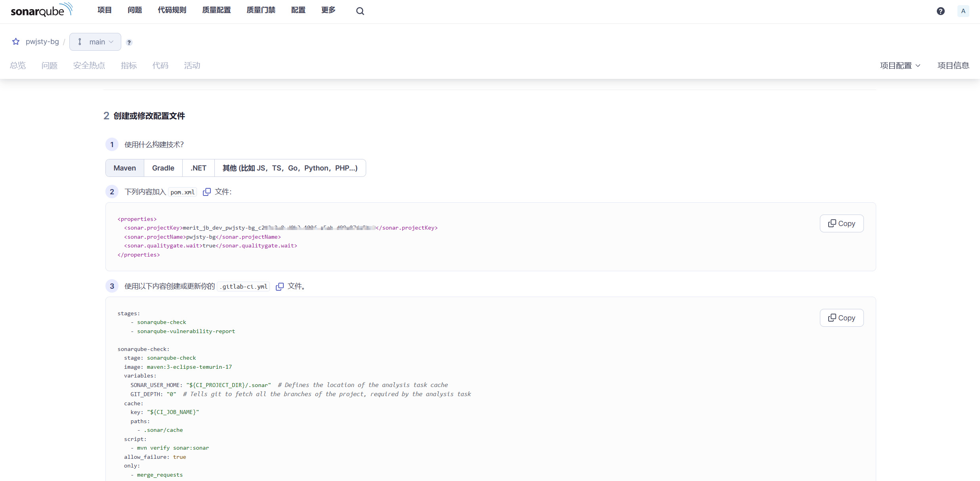980x481 pixels.
Task: Click the SonarQube logo
Action: (41, 10)
